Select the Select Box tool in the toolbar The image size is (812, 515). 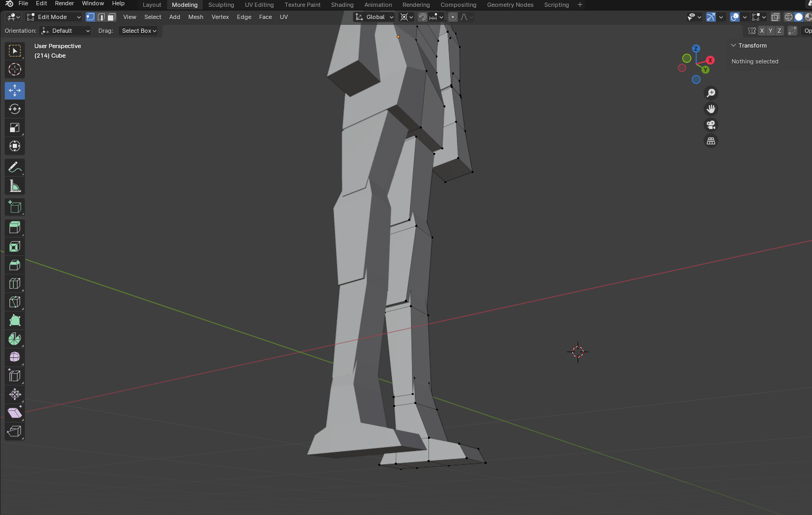15,51
